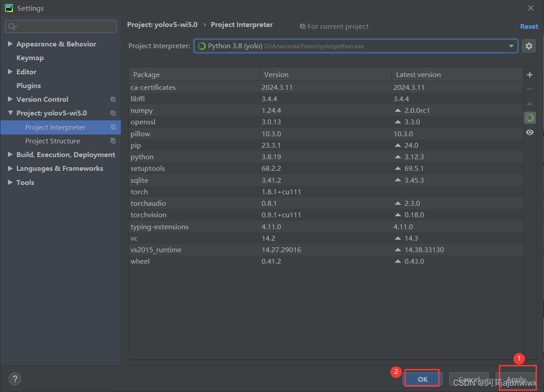544x392 pixels.
Task: Select the openssl package row
Action: [326, 122]
